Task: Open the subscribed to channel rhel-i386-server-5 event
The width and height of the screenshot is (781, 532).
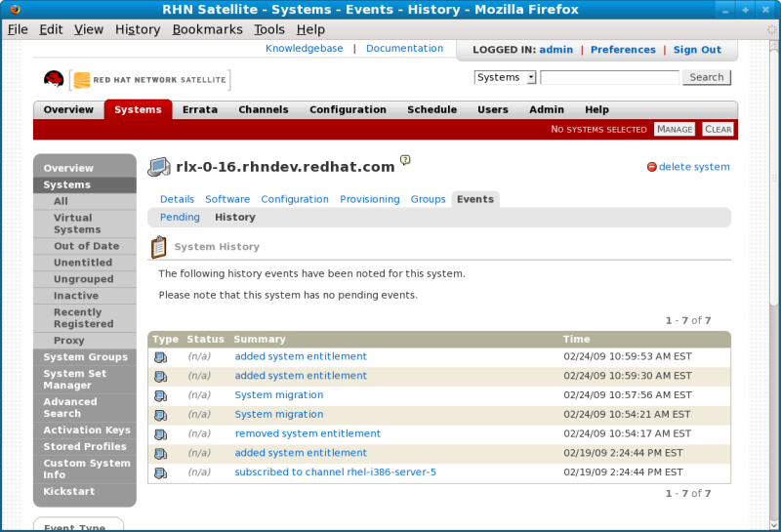Action: click(335, 472)
